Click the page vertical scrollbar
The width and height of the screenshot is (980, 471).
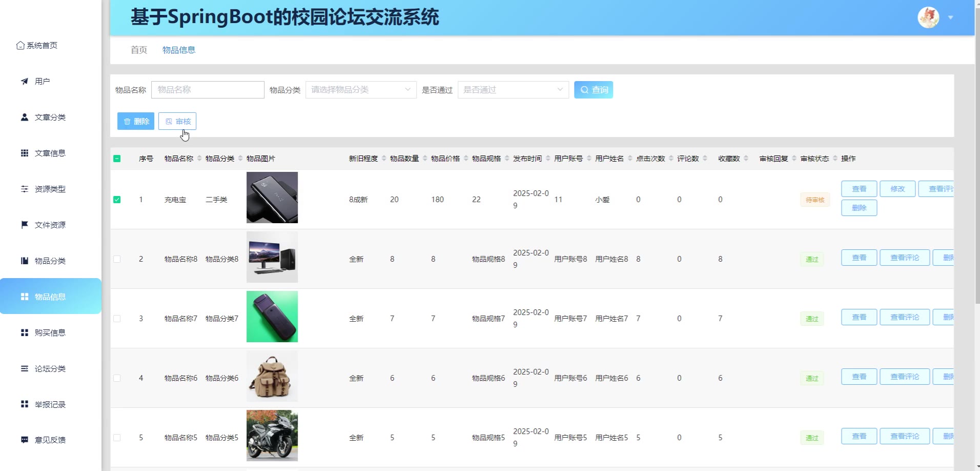coord(977,154)
